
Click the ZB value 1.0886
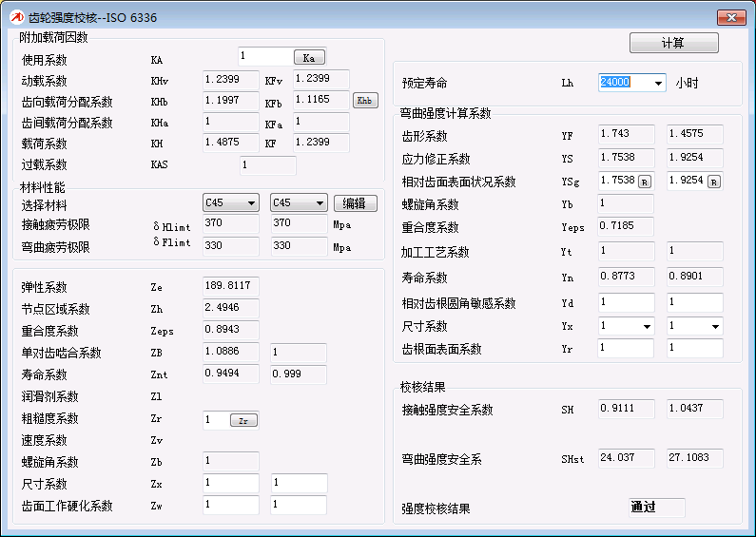tap(231, 352)
